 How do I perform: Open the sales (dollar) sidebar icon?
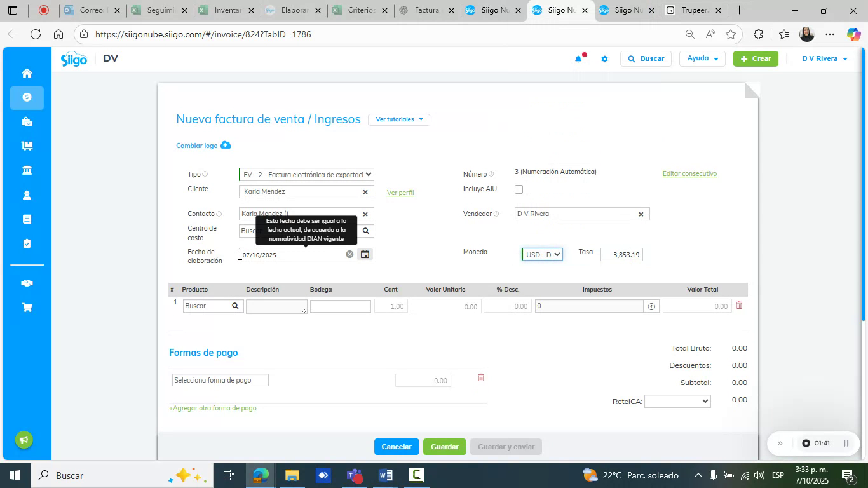[x=27, y=97]
